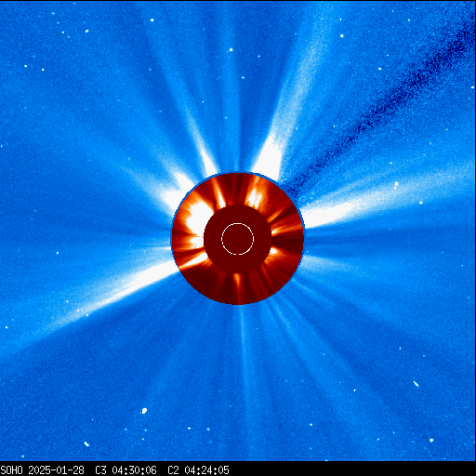
Task: Click the white solar disk outline circle
Action: pos(237,239)
